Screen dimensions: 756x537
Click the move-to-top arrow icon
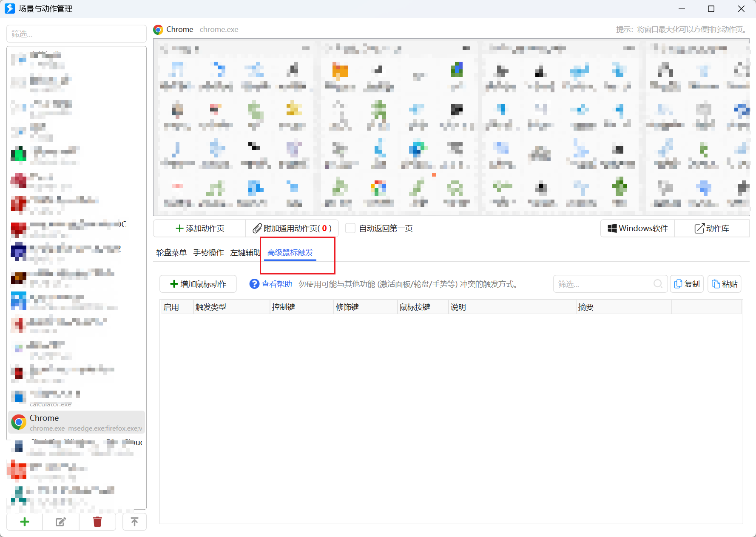pyautogui.click(x=134, y=522)
